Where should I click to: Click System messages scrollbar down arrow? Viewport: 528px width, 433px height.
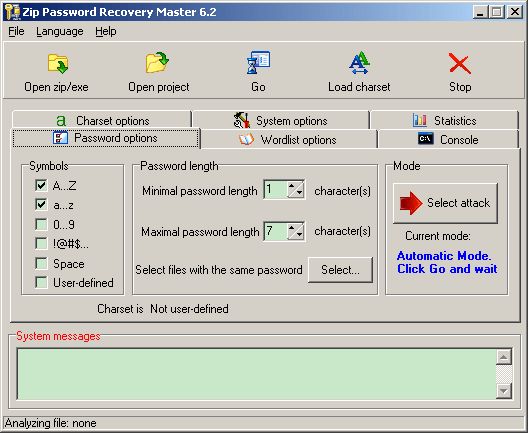pyautogui.click(x=504, y=391)
